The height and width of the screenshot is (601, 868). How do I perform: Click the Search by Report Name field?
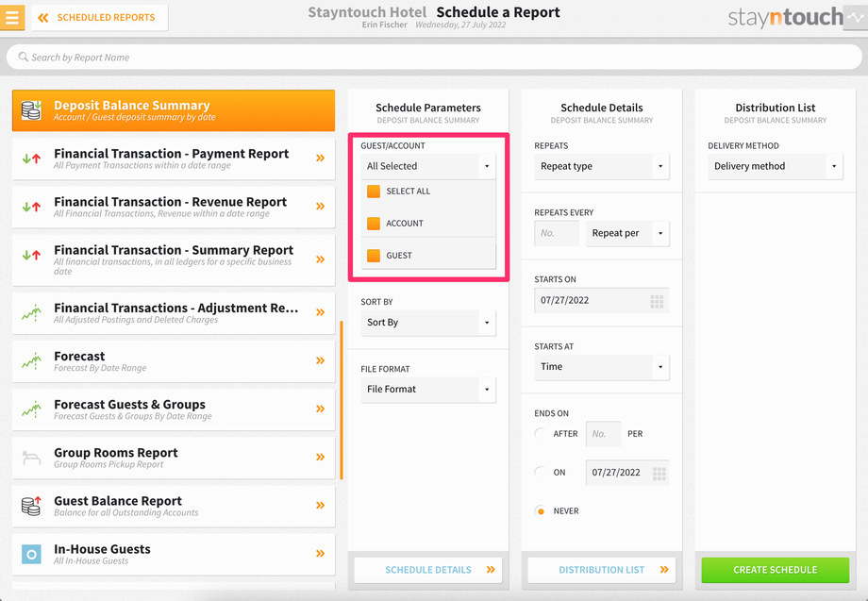tap(434, 57)
